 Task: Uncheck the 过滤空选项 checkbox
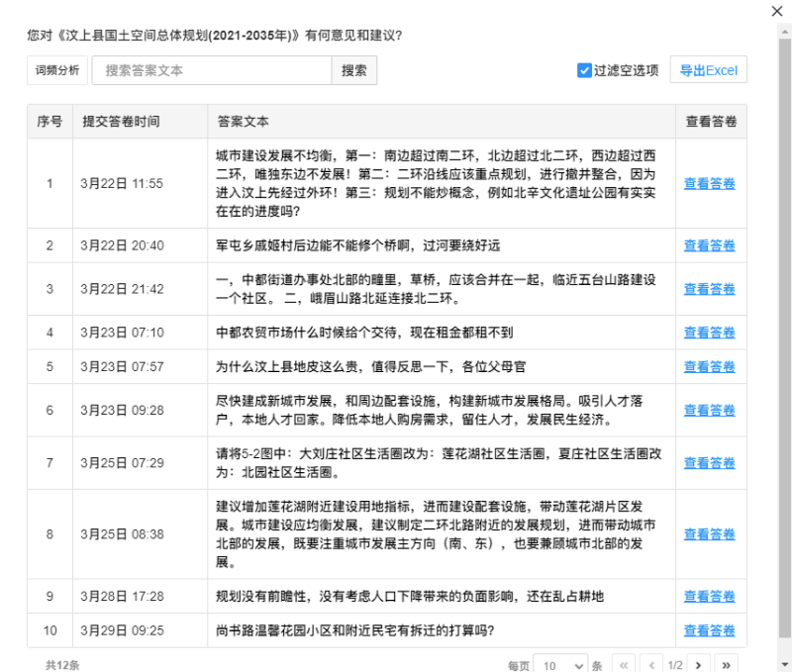pos(584,70)
